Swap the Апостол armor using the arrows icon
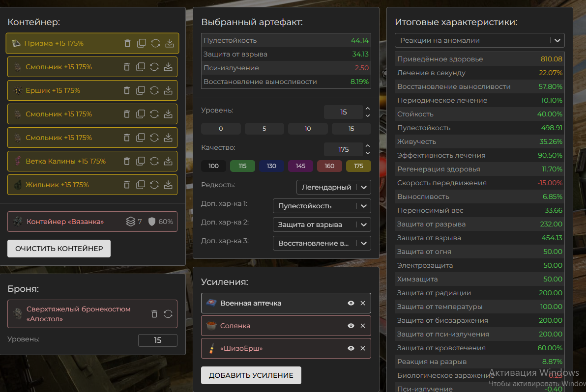Screen dimensions: 586x392 point(168,314)
